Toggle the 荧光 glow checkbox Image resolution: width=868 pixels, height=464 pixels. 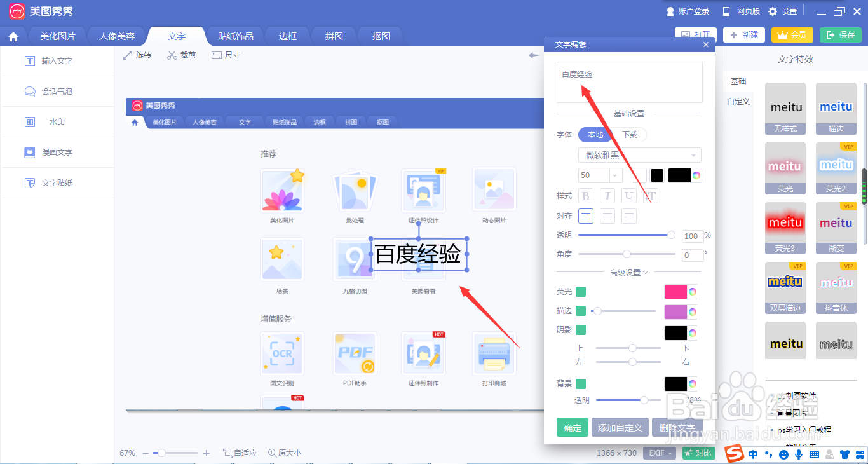coord(581,292)
